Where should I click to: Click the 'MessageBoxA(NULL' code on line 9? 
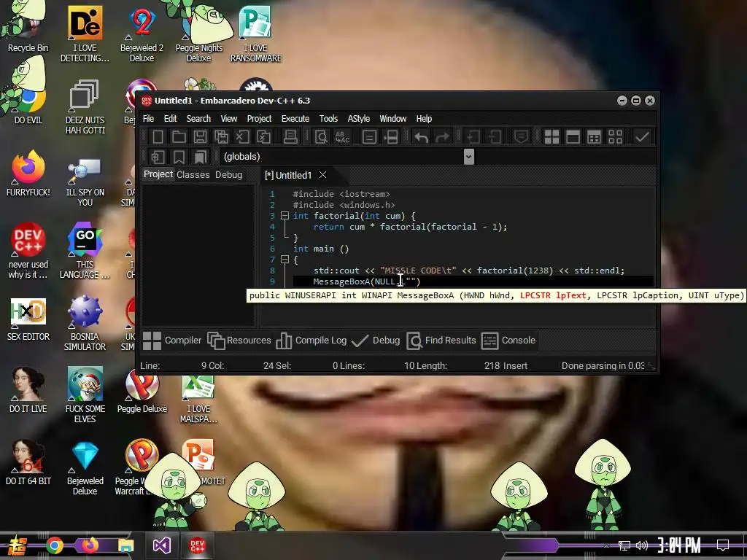coord(354,281)
